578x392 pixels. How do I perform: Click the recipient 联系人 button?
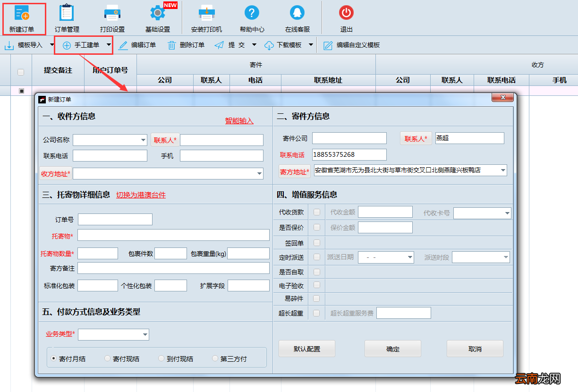165,140
